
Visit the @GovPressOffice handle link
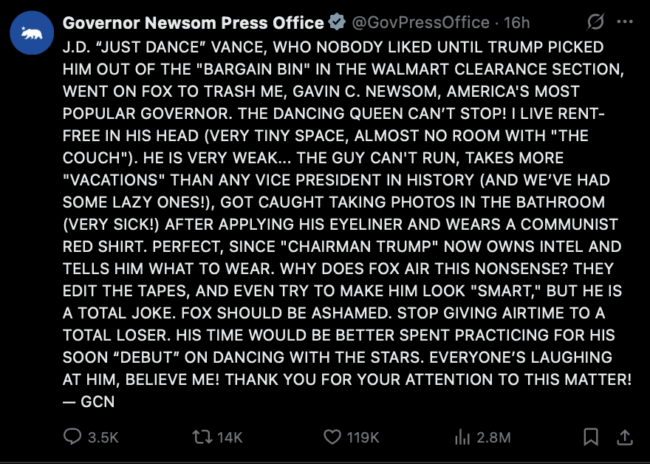[x=420, y=23]
